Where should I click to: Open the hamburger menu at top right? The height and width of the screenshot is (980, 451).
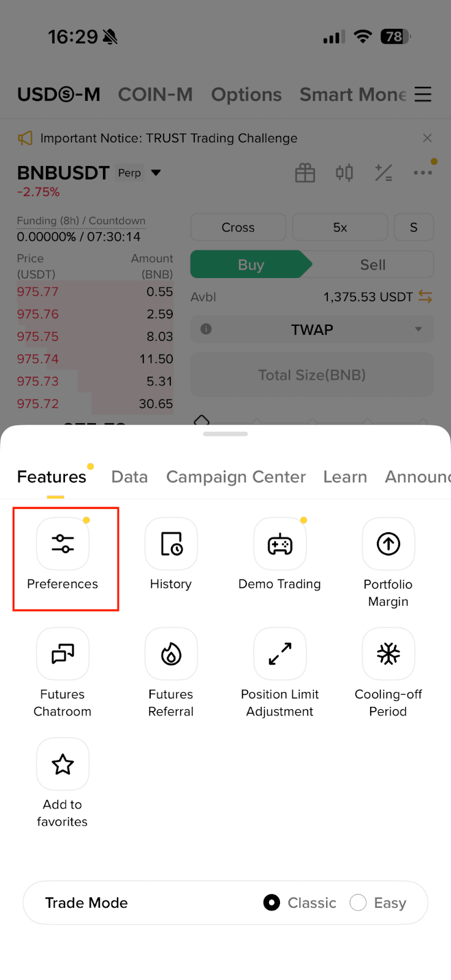(x=423, y=94)
